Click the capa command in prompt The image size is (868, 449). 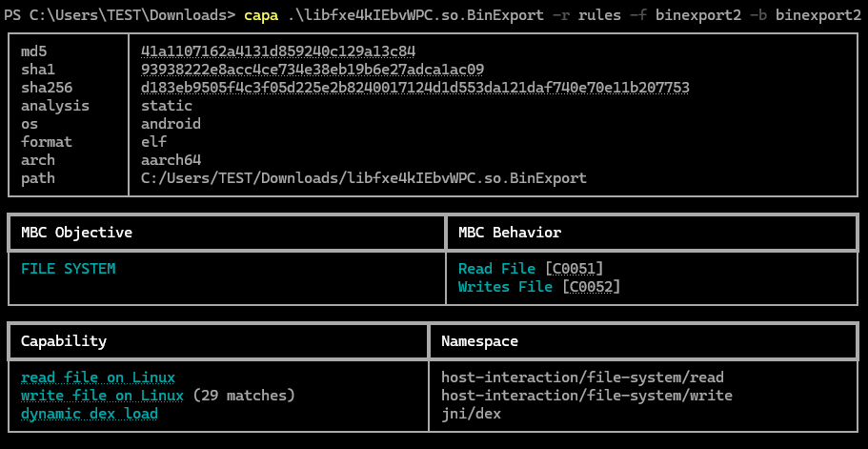tap(261, 15)
